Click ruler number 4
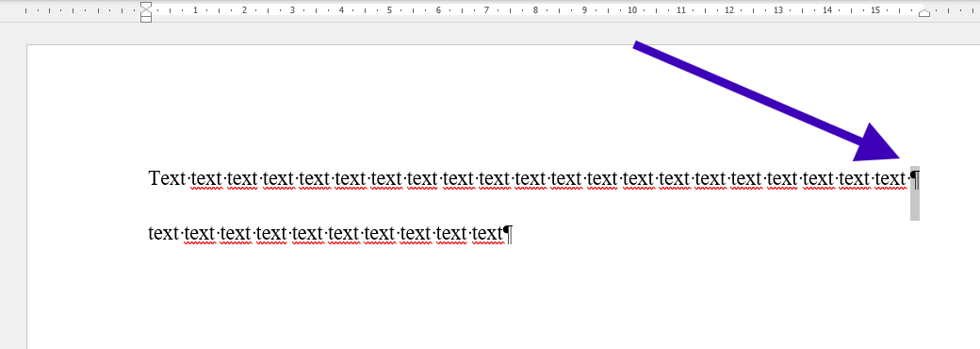 341,10
